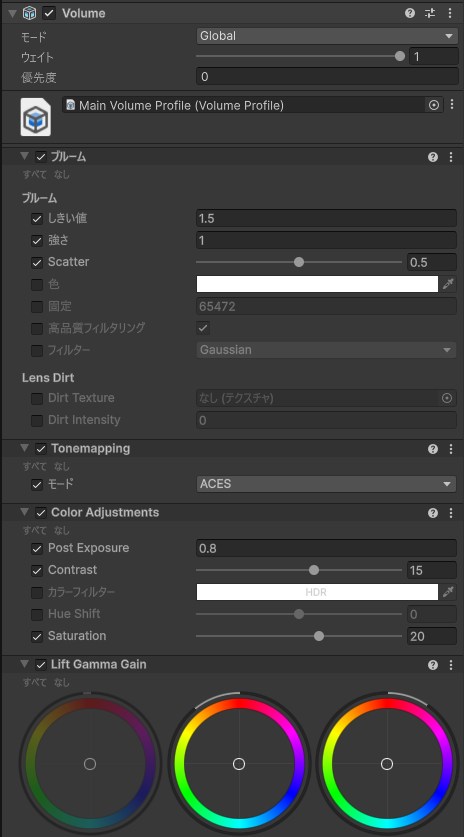464x837 pixels.
Task: Open Volume component help icon
Action: point(410,13)
